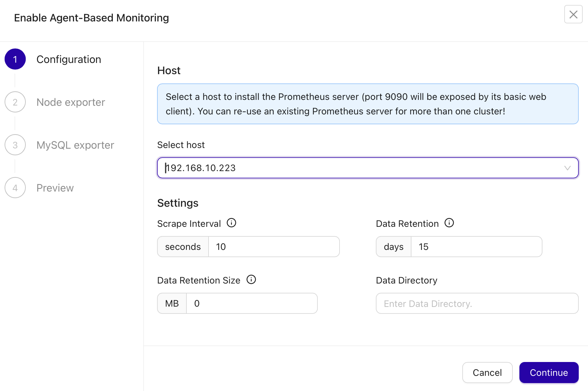
Task: Click the step 4 circle icon
Action: (x=15, y=188)
